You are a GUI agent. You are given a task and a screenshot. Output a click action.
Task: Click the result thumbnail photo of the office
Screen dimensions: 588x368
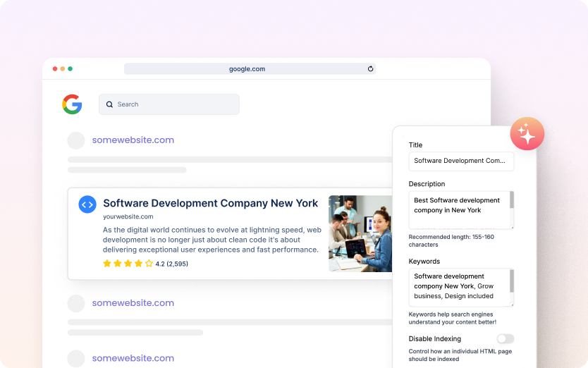point(360,233)
